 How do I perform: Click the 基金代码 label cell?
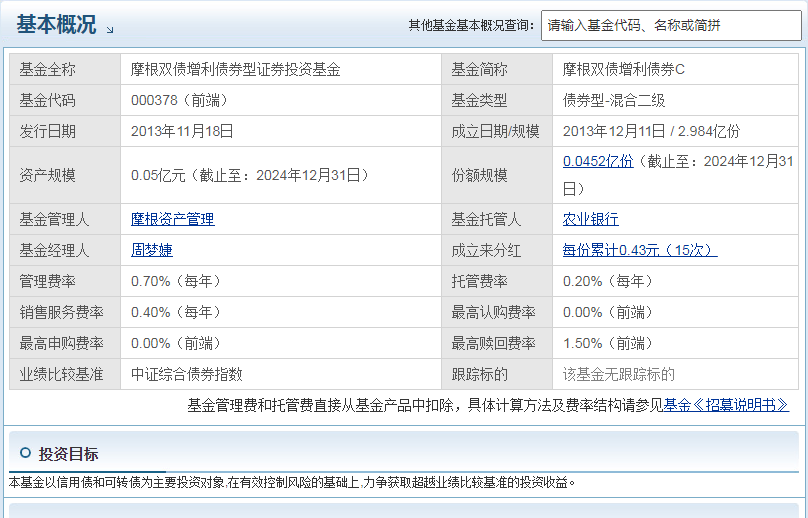click(x=65, y=100)
